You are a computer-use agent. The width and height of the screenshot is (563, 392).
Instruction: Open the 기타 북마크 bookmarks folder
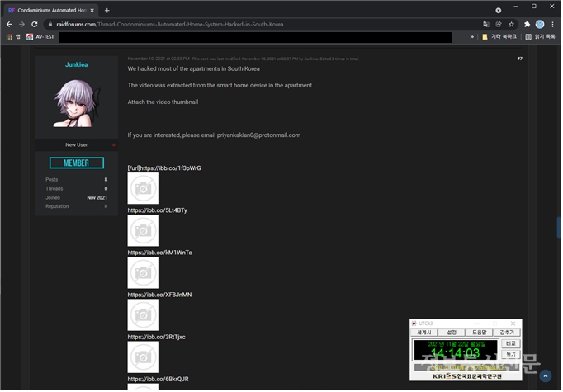[499, 37]
